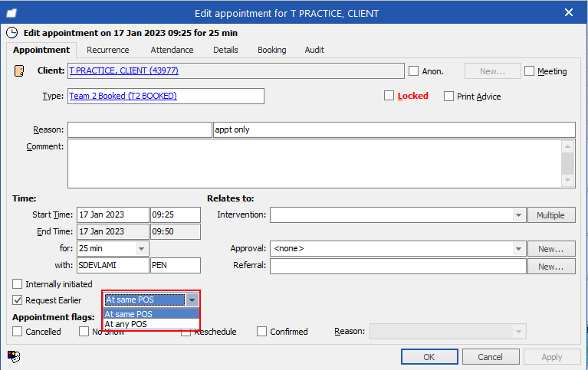Click the clock icon in the dialog header
The height and width of the screenshot is (370, 588).
click(x=11, y=32)
